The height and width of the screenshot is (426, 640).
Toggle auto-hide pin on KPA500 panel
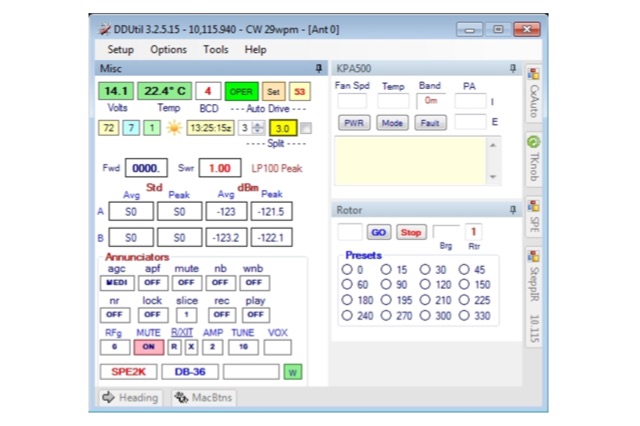pos(513,68)
